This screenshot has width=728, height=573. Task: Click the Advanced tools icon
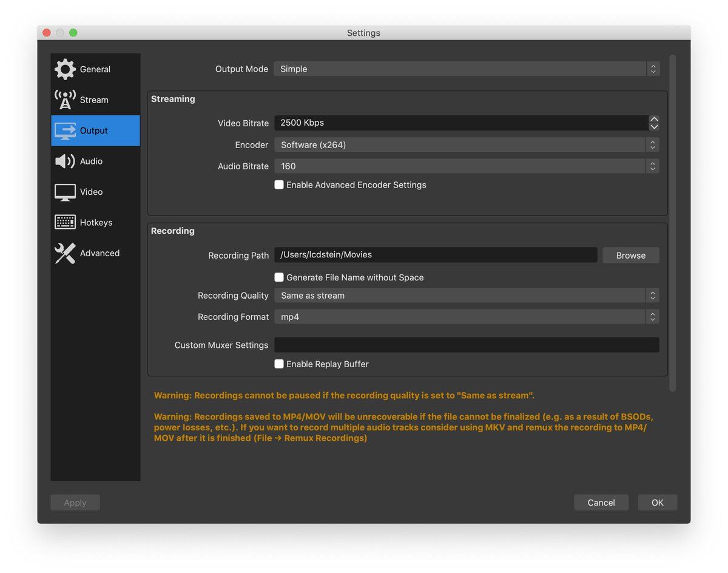(x=65, y=253)
